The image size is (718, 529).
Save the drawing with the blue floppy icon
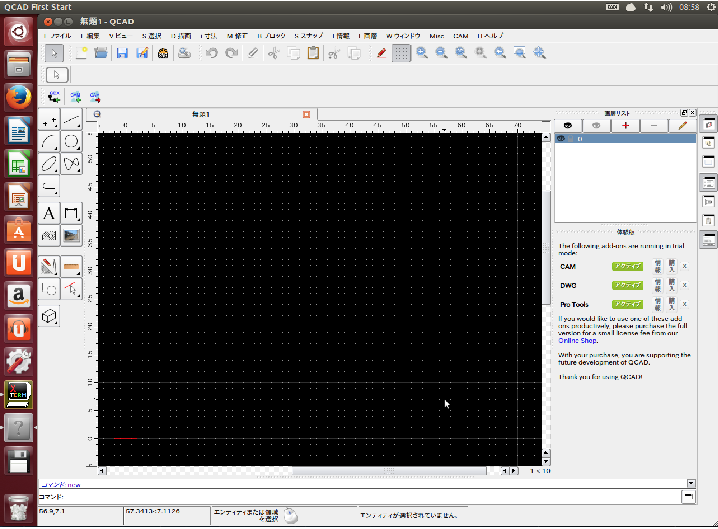(x=122, y=53)
